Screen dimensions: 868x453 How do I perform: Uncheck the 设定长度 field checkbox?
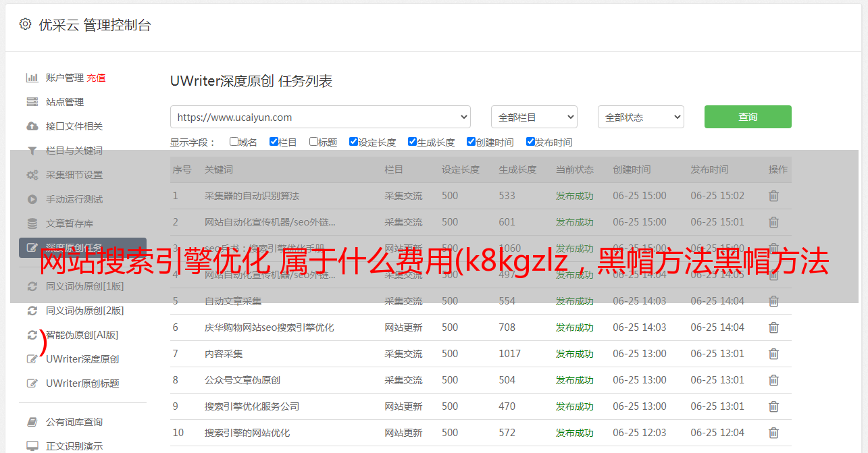click(x=353, y=142)
